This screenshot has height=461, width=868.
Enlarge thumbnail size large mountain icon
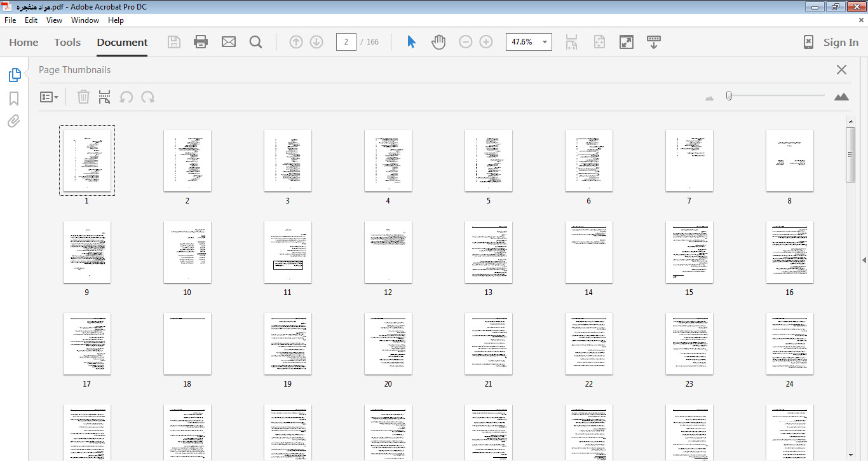tap(841, 97)
